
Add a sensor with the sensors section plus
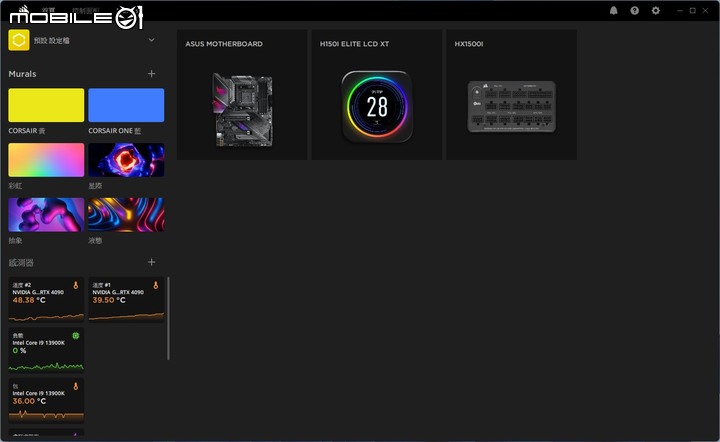coord(152,262)
